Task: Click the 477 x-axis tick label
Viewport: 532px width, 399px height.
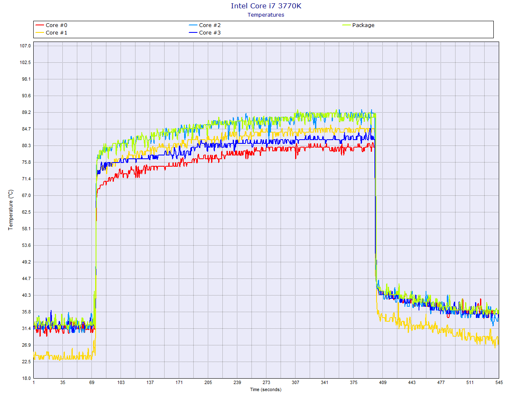Action: pos(441,382)
